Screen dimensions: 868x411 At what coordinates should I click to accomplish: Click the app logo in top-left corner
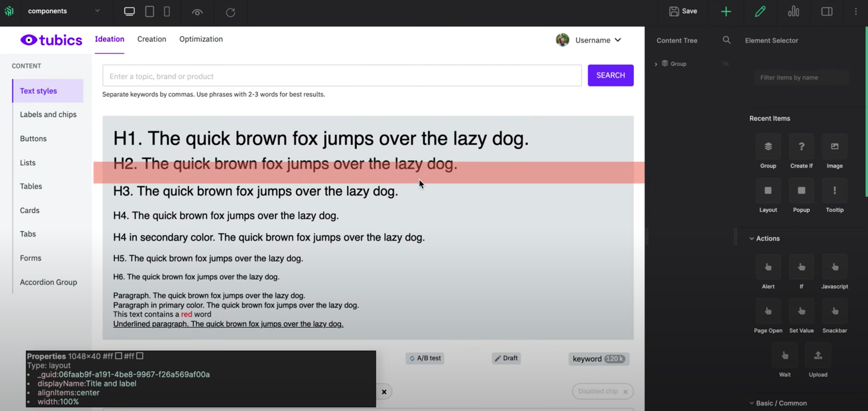(9, 11)
